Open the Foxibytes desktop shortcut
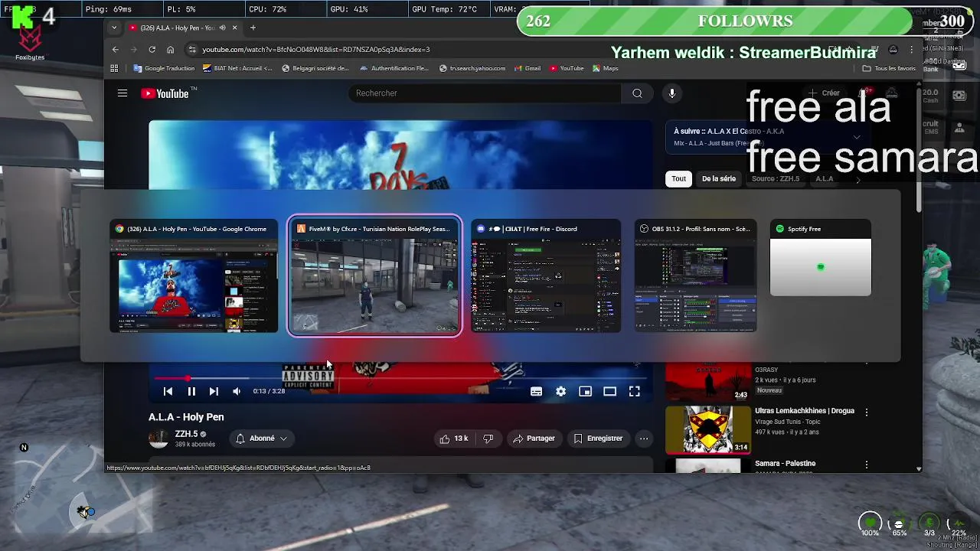The width and height of the screenshot is (980, 551). click(30, 43)
